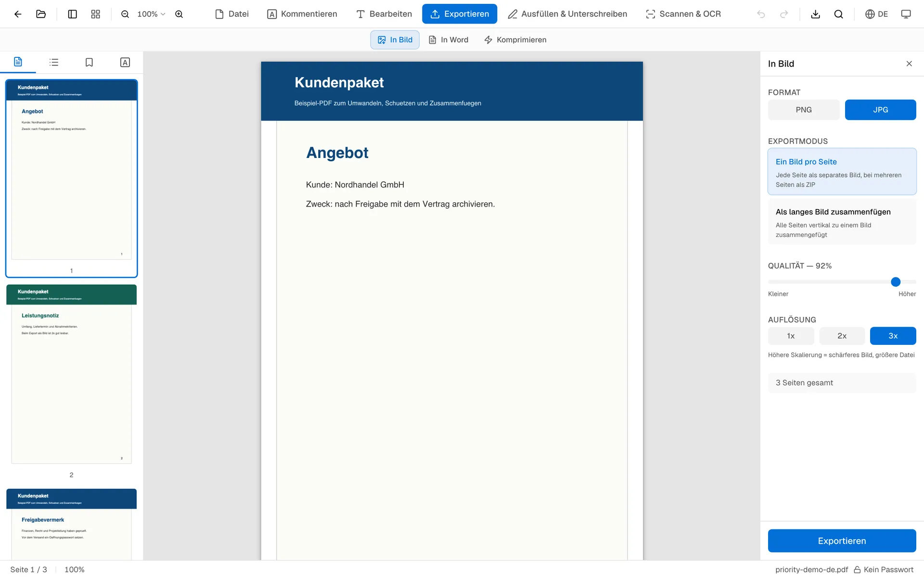Toggle the sidebar panel icon
Image resolution: width=924 pixels, height=578 pixels.
[73, 14]
